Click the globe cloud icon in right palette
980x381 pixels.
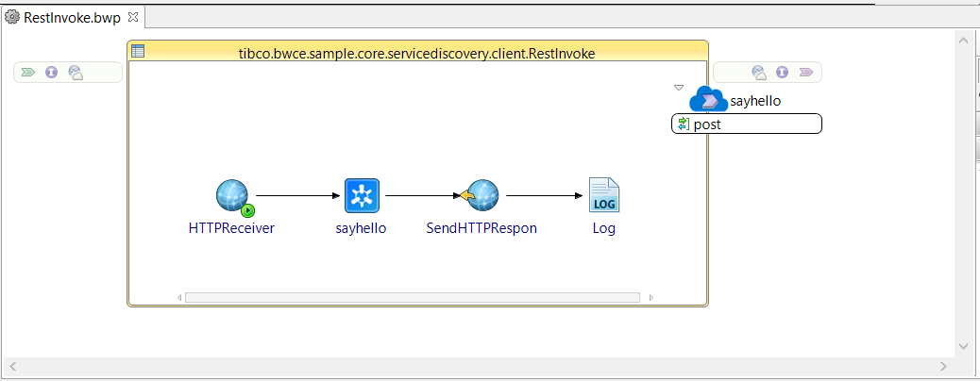tap(759, 73)
